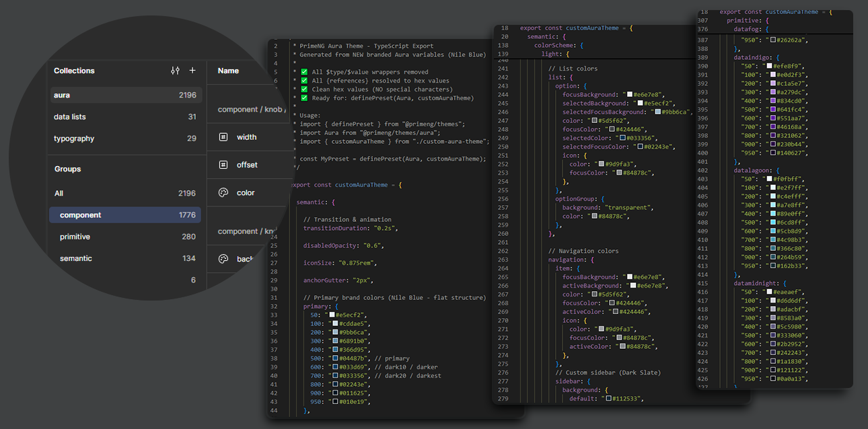This screenshot has height=429, width=868.
Task: Click line number 262 in the gutter
Action: pos(501,251)
